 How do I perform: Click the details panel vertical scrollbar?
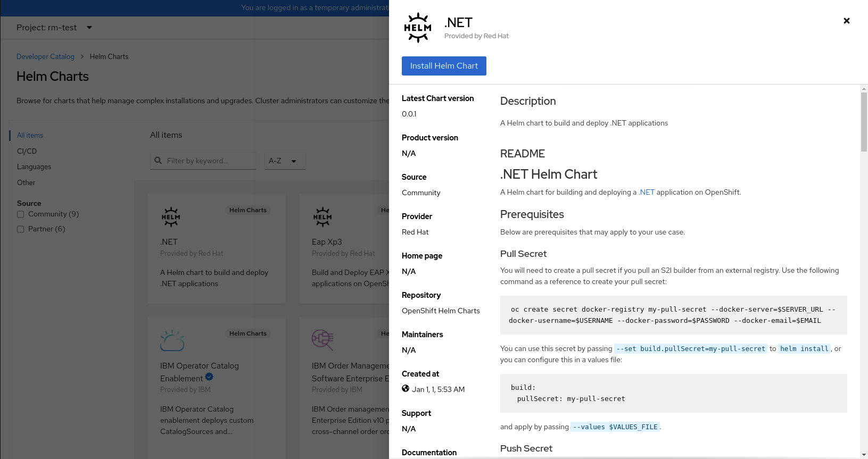[x=864, y=122]
